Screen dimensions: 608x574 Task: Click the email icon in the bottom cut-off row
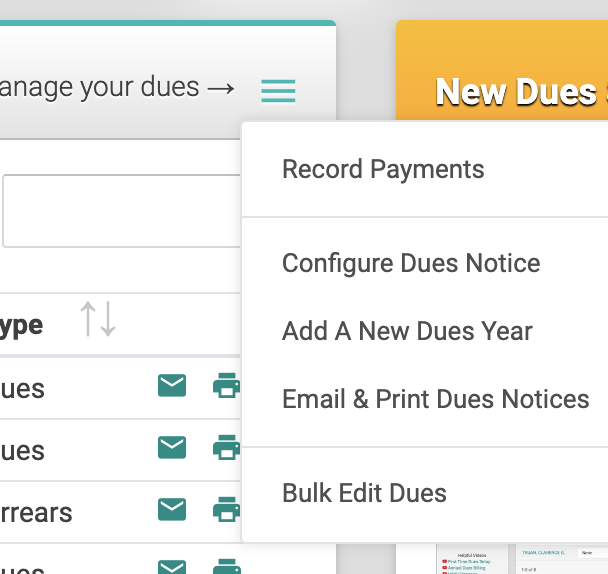coord(172,567)
